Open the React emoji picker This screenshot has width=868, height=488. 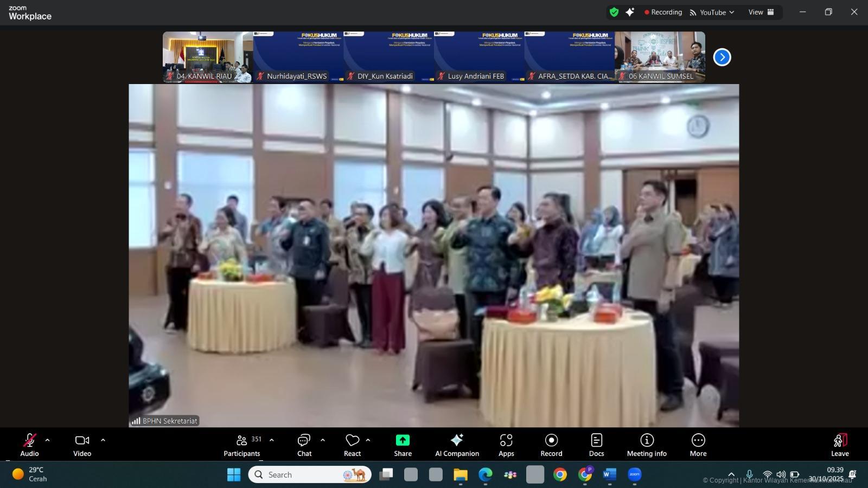pos(352,445)
